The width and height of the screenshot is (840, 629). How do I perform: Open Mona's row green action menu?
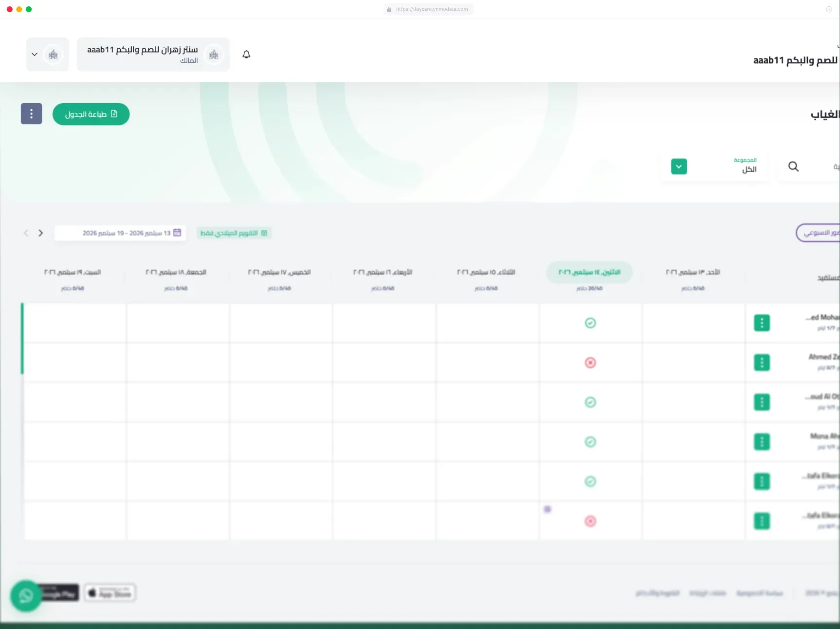pos(762,442)
